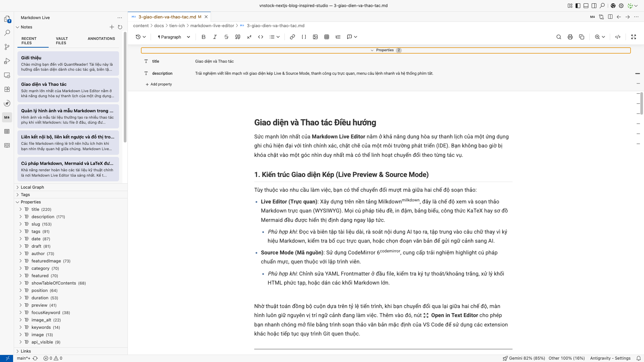Viewport: 644px width, 362px height.
Task: Expand the featuredImage (73) property
Action: pos(71,261)
